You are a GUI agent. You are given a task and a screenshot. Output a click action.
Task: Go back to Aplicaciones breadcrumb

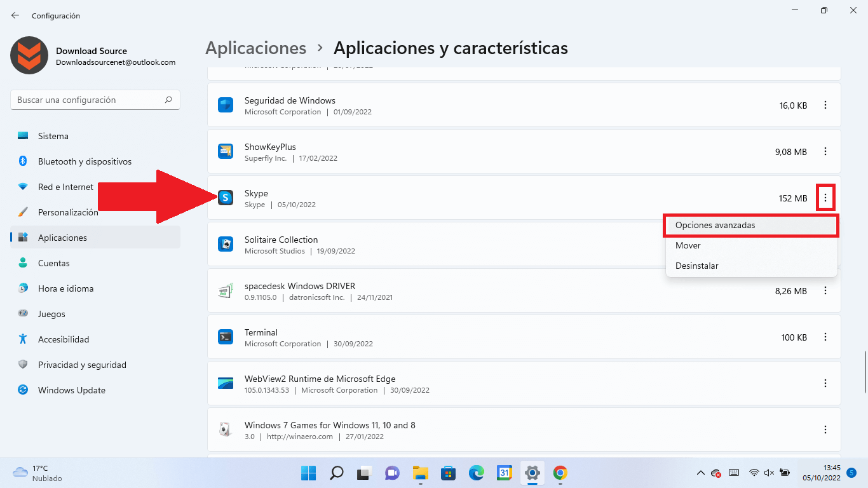click(256, 48)
